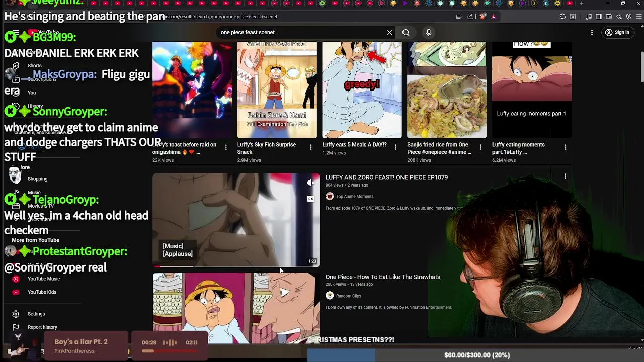Open Brave Rewards triangle icon

coord(494,17)
